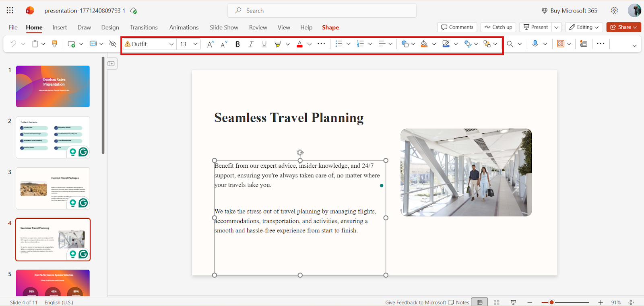Click the Arrange objects icon
The image size is (644, 306).
click(487, 44)
